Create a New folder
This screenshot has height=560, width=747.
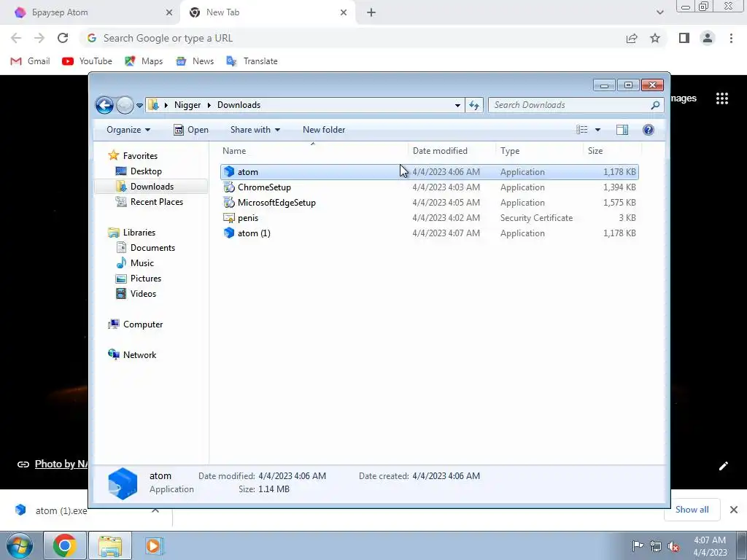tap(324, 130)
